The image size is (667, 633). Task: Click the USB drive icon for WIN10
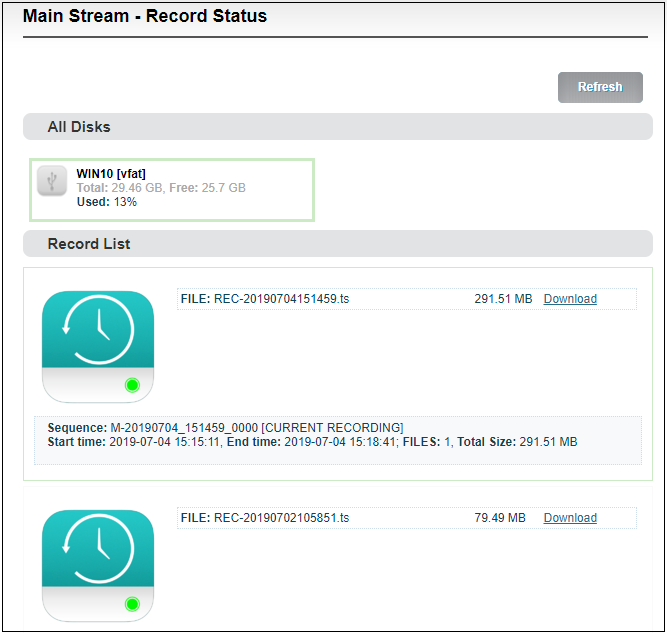52,181
